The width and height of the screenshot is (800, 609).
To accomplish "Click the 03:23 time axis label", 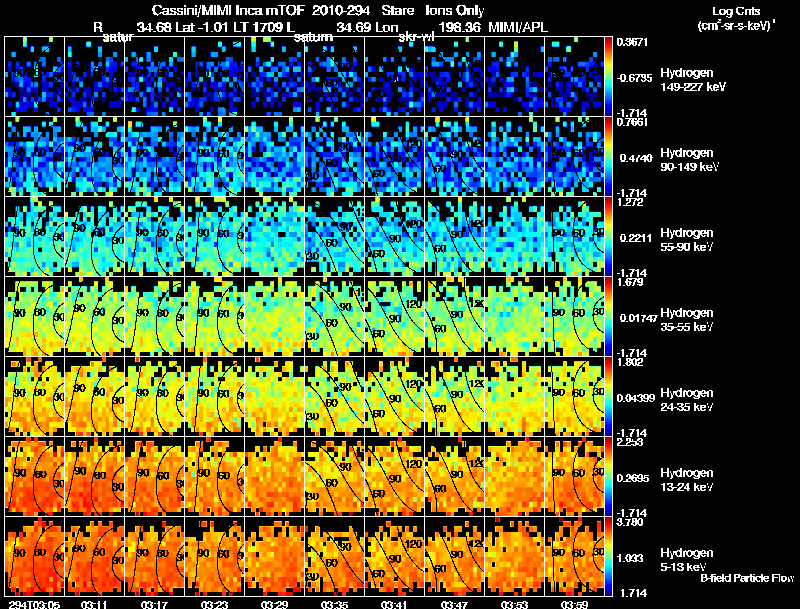I will [214, 605].
